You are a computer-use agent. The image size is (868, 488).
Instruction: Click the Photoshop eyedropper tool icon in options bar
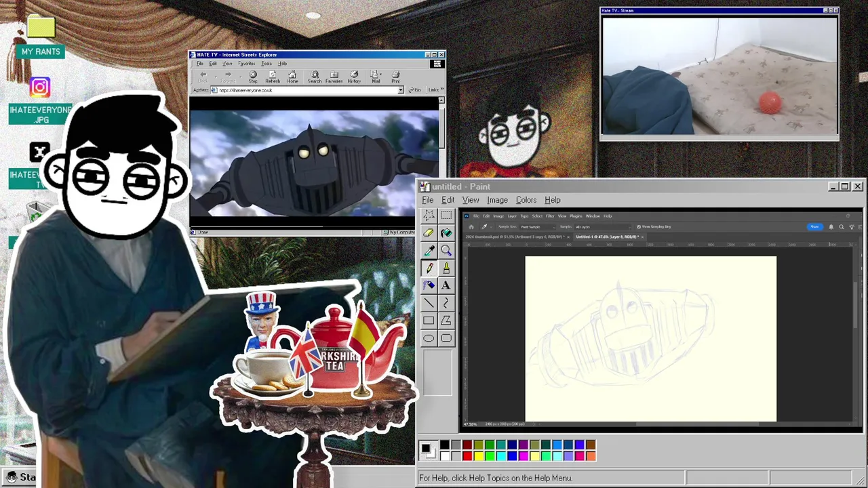tap(484, 226)
